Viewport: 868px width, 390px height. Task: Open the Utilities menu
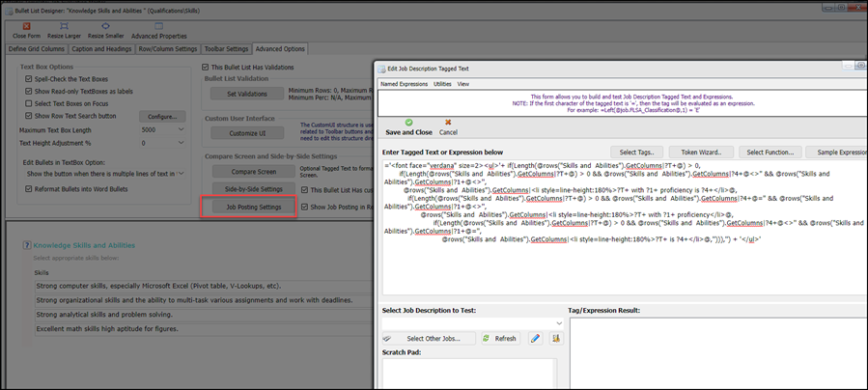442,84
